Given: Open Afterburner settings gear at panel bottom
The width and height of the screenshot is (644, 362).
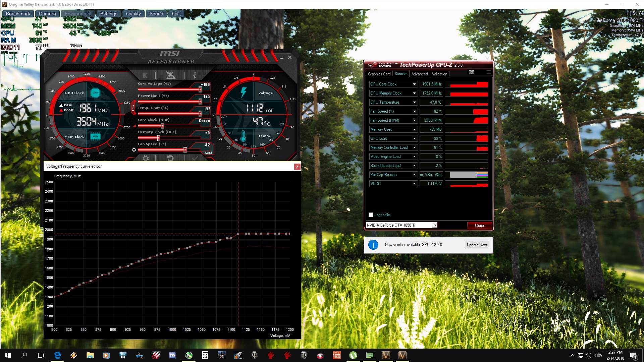Looking at the screenshot, I should (x=146, y=158).
